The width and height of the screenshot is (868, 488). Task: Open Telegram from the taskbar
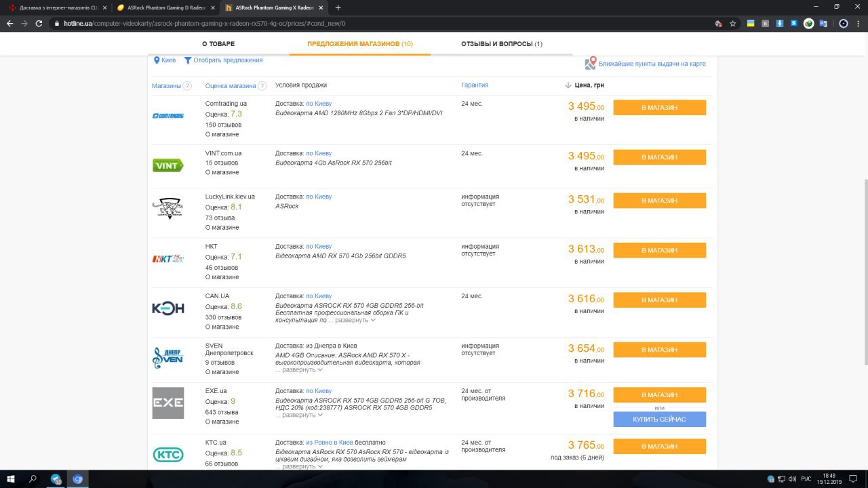click(56, 479)
